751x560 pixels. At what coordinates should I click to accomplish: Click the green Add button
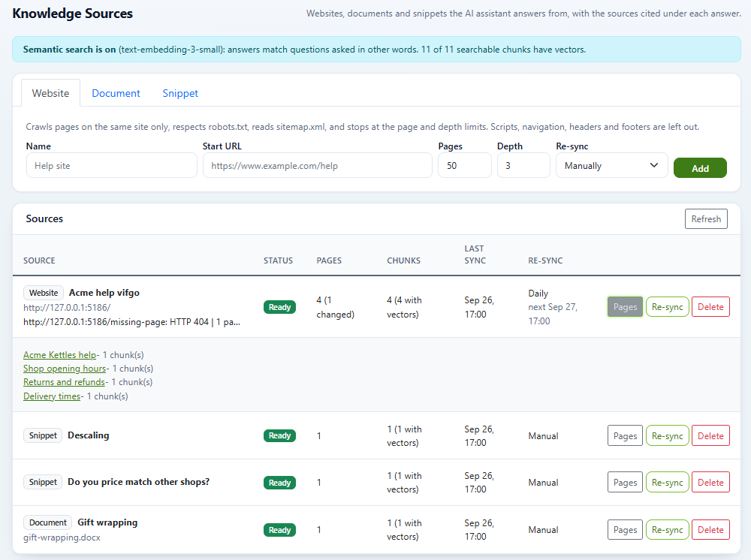click(700, 168)
